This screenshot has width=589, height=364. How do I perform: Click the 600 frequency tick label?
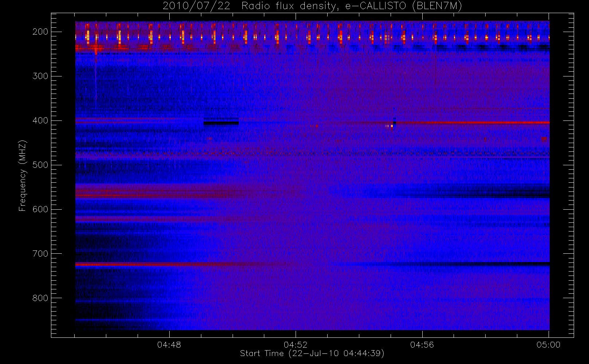40,209
